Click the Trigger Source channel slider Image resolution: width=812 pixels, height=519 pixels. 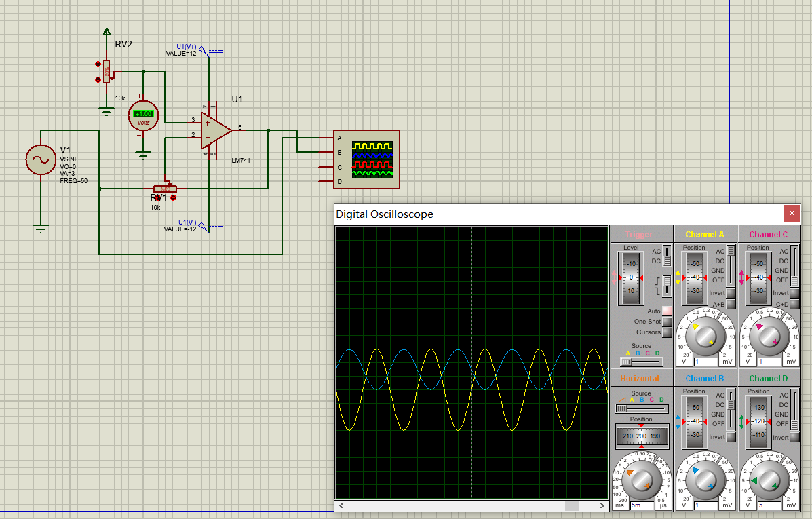point(641,362)
